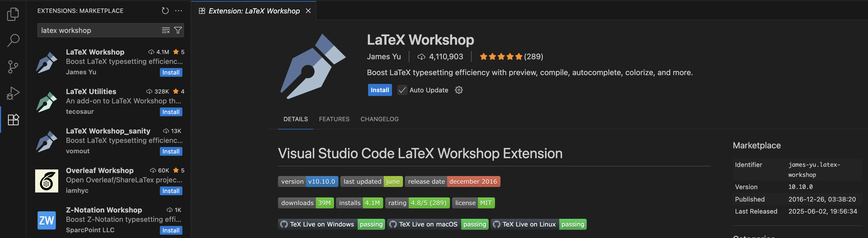Toggle the Auto Update checkbox
The height and width of the screenshot is (238, 868).
402,90
